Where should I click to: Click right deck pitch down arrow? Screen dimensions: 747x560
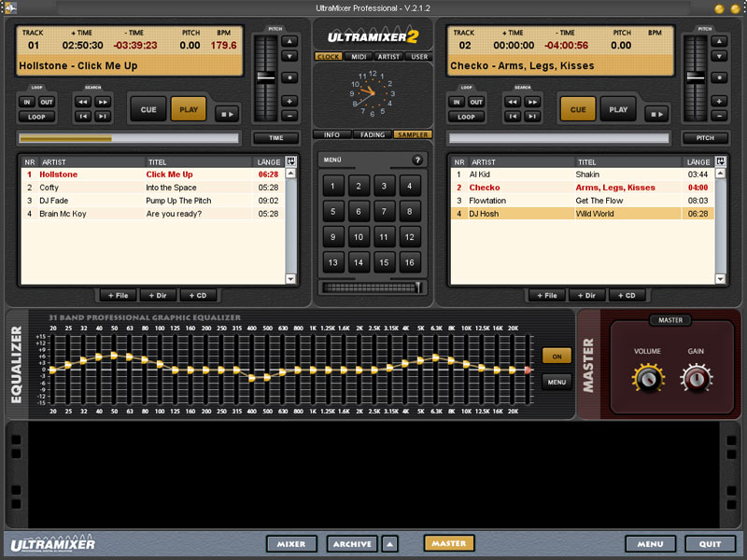pyautogui.click(x=719, y=56)
